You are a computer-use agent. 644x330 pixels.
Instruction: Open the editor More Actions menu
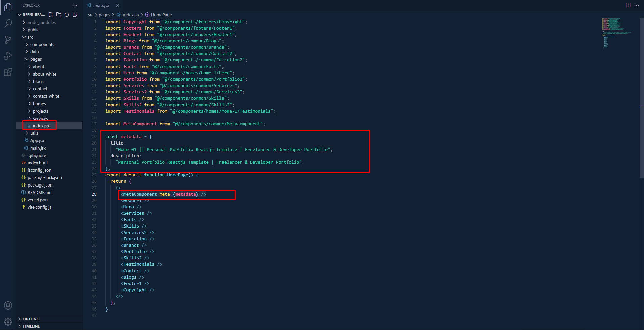coord(637,5)
